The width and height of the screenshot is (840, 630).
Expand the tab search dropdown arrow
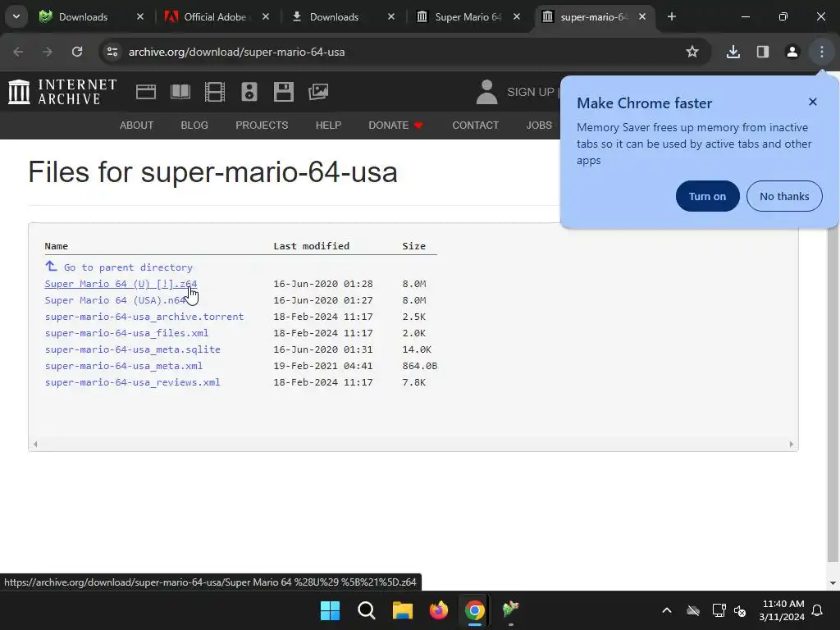click(16, 16)
